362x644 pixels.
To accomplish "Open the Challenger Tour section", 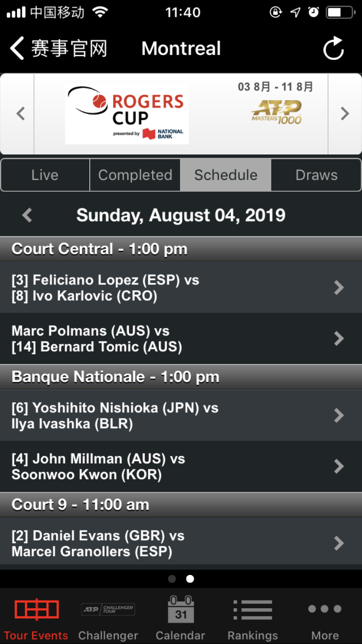I will pos(108,610).
